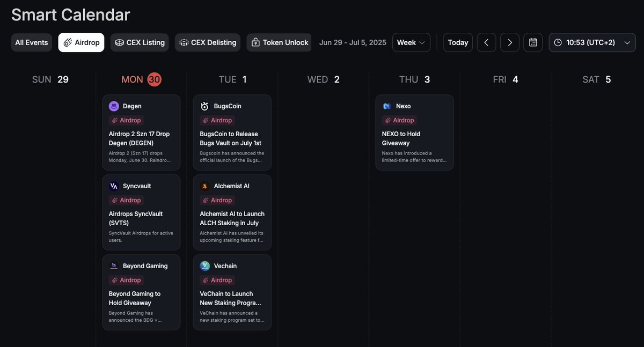Open the calendar date picker icon
Viewport: 644px width, 347px height.
pos(533,42)
